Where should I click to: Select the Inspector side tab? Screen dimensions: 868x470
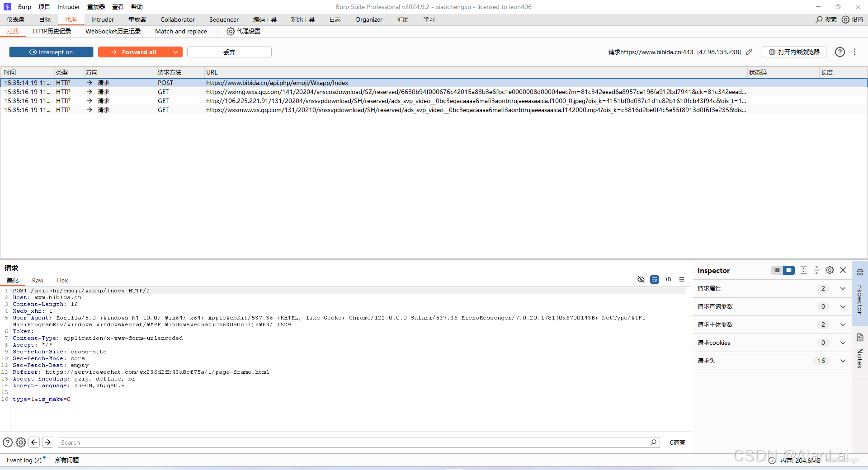[860, 294]
